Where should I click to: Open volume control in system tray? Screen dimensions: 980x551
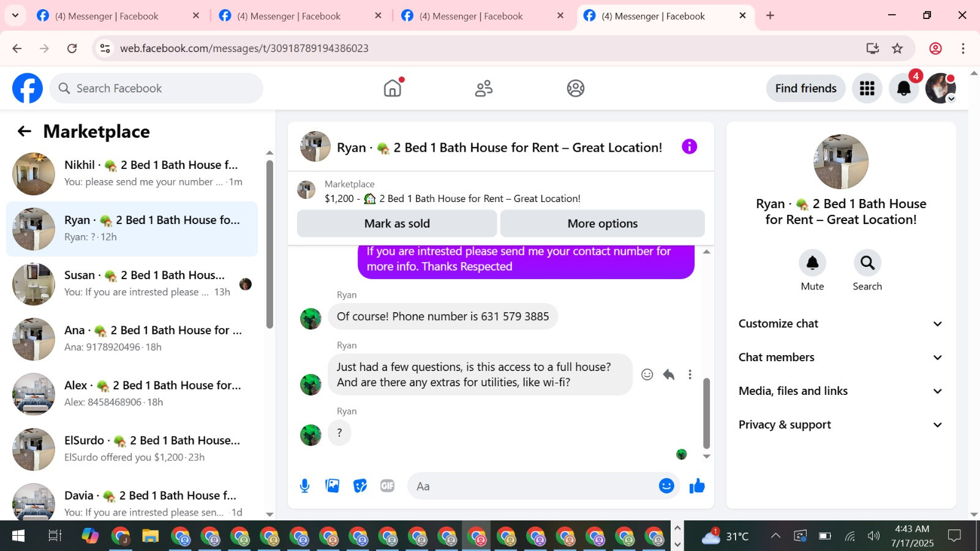click(x=874, y=536)
